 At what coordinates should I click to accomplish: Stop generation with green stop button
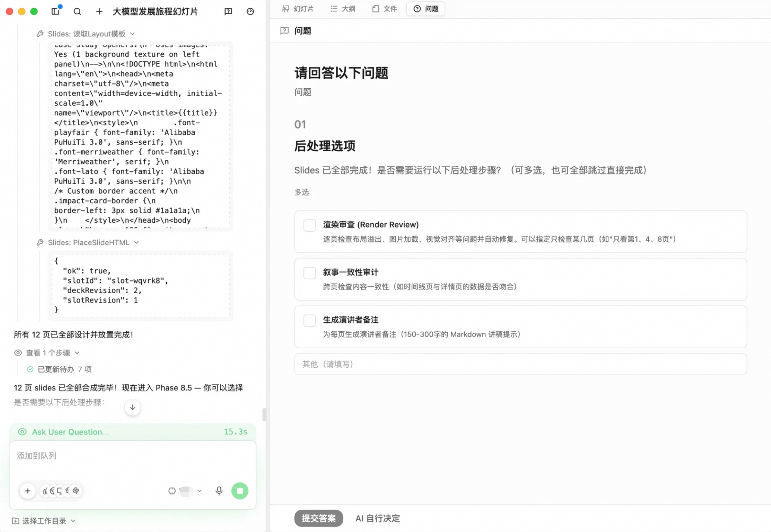point(240,491)
